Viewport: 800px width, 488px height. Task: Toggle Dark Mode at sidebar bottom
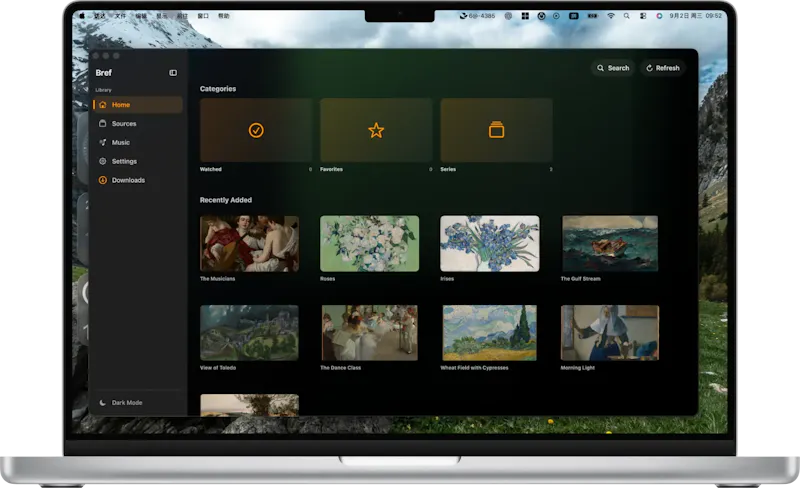coord(138,403)
